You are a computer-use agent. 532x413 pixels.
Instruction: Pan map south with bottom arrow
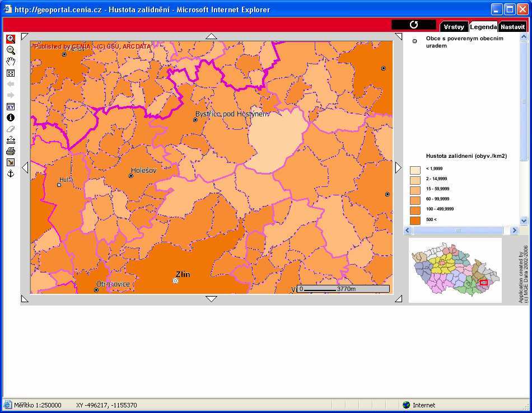tap(211, 299)
